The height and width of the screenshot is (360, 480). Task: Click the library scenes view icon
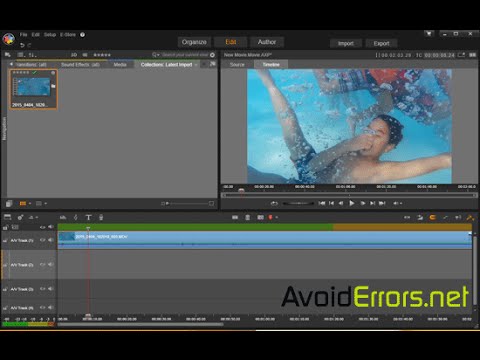pyautogui.click(x=9, y=203)
